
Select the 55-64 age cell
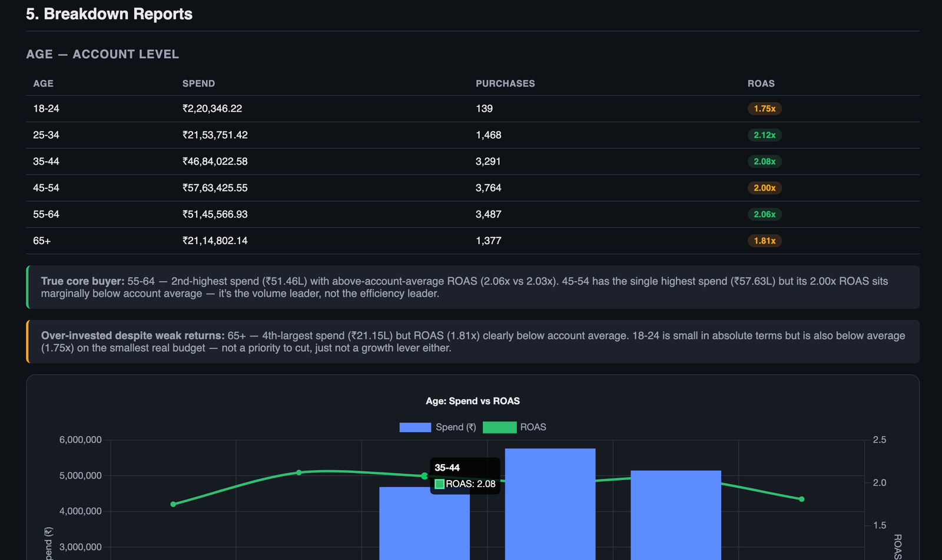click(46, 215)
